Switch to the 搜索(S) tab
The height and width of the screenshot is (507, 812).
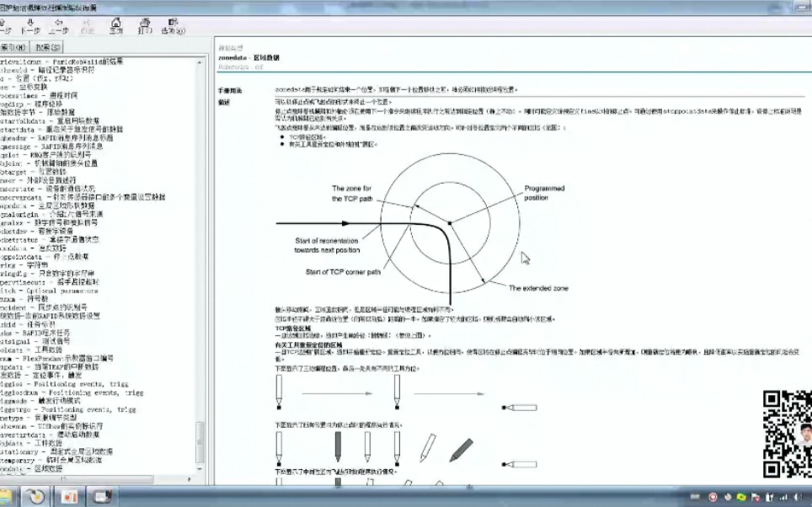47,46
